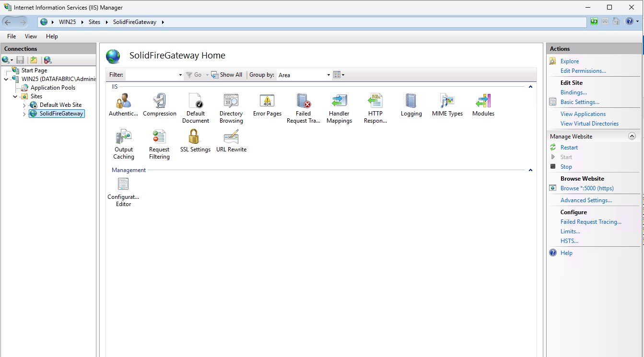The width and height of the screenshot is (644, 357).
Task: Open the Default Document feature
Action: pyautogui.click(x=196, y=108)
